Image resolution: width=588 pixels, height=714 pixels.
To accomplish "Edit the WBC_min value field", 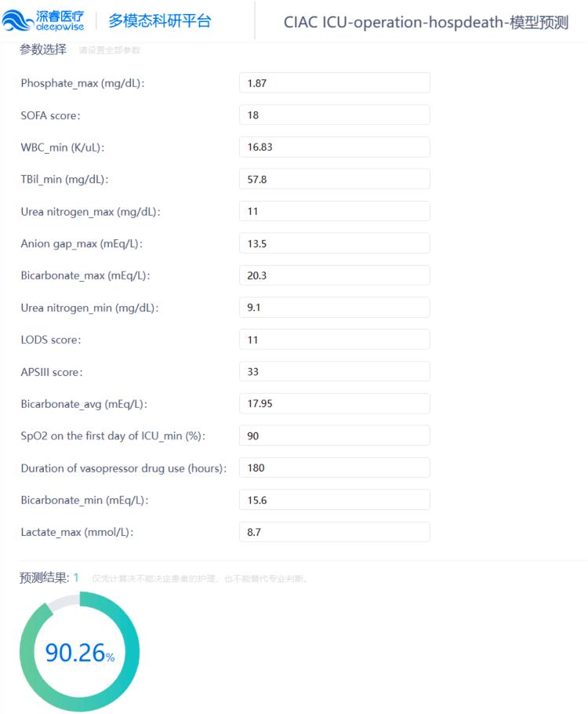I will pyautogui.click(x=335, y=147).
